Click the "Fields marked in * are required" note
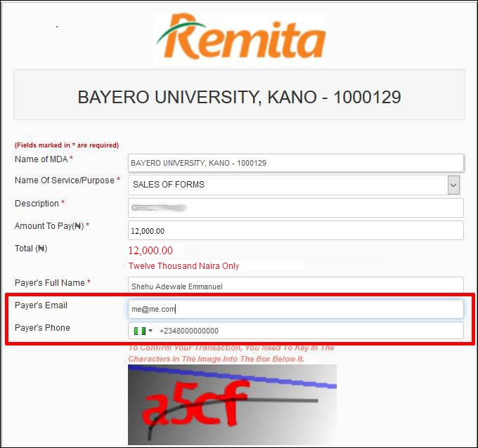The image size is (478, 448). tap(67, 145)
